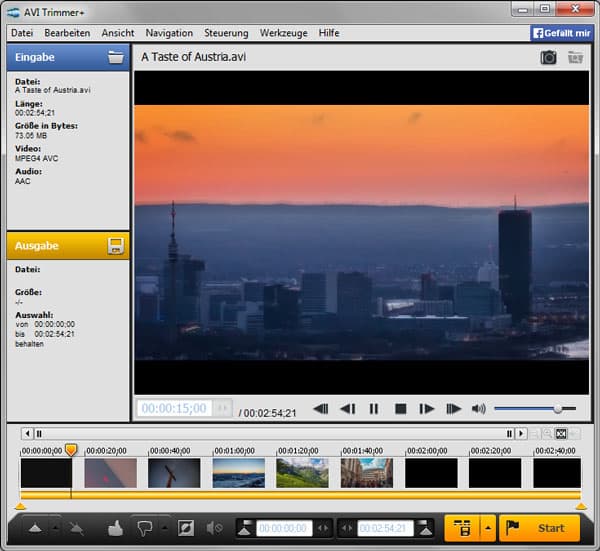The height and width of the screenshot is (551, 600).
Task: Click the snapshot camera icon
Action: point(548,58)
